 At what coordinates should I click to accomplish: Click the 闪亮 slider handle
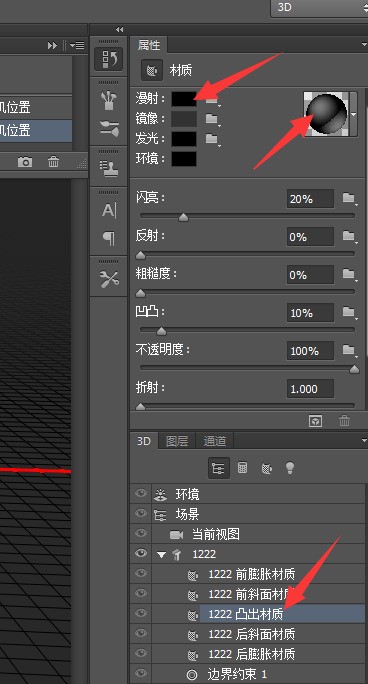184,217
